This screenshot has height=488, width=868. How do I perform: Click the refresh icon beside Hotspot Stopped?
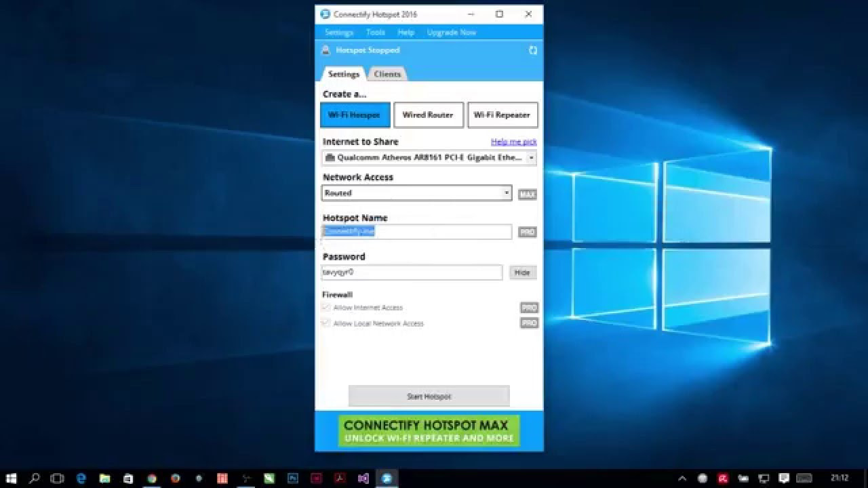click(533, 50)
